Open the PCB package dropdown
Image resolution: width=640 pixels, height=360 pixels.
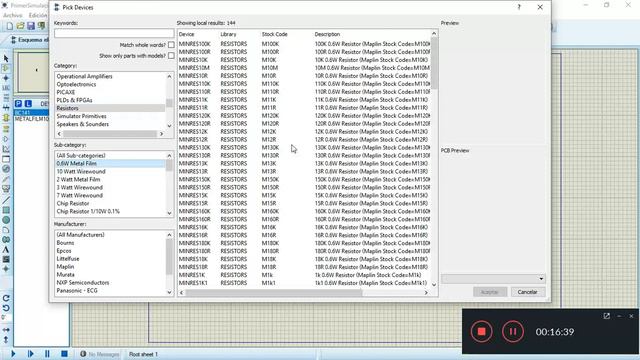coord(493,279)
